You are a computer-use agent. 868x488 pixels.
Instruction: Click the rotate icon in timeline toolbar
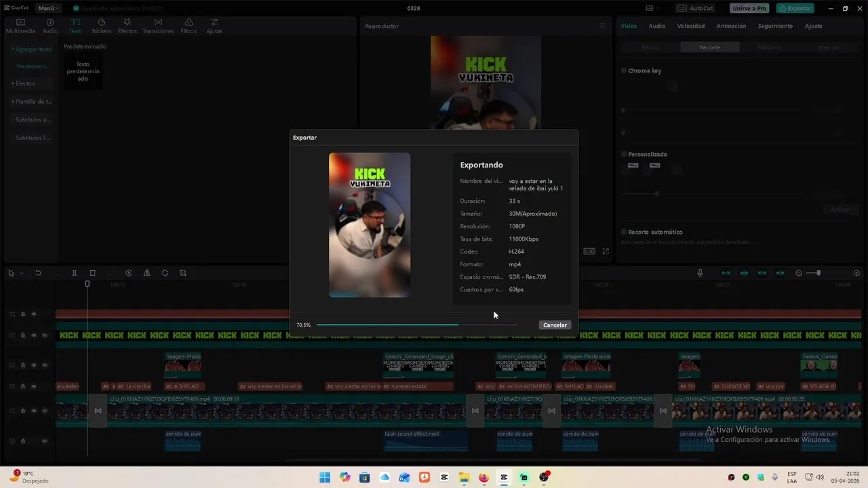pyautogui.click(x=165, y=273)
